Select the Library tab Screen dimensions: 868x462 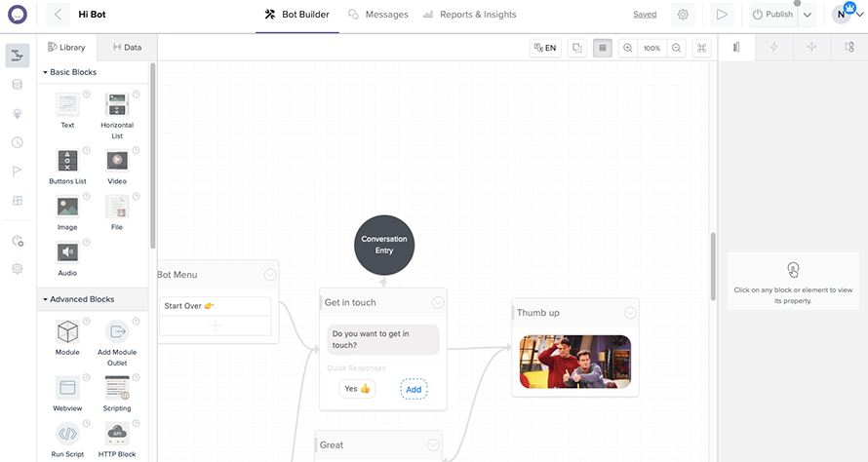pyautogui.click(x=67, y=47)
